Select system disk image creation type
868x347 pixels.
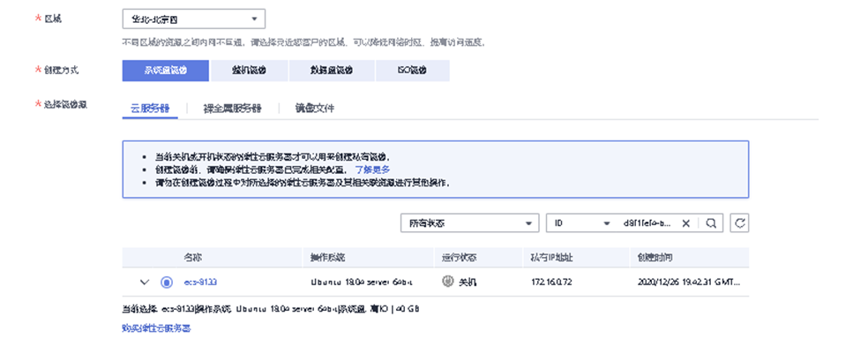(166, 71)
